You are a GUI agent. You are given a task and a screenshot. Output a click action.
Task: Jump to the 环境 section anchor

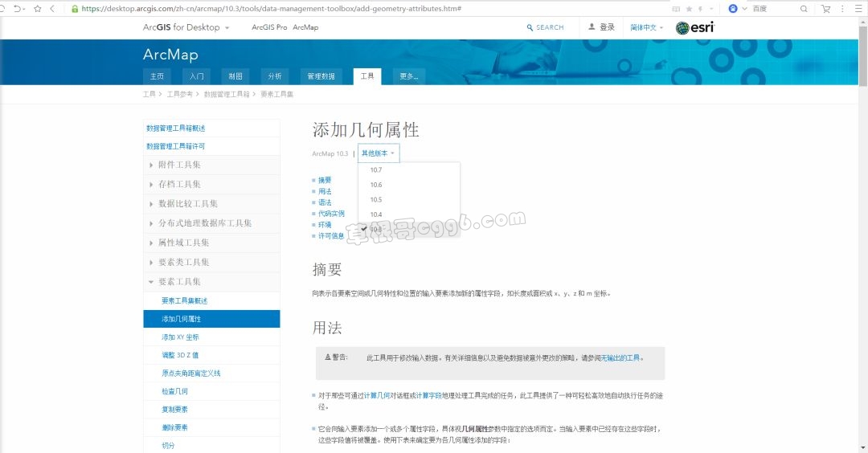tap(325, 225)
